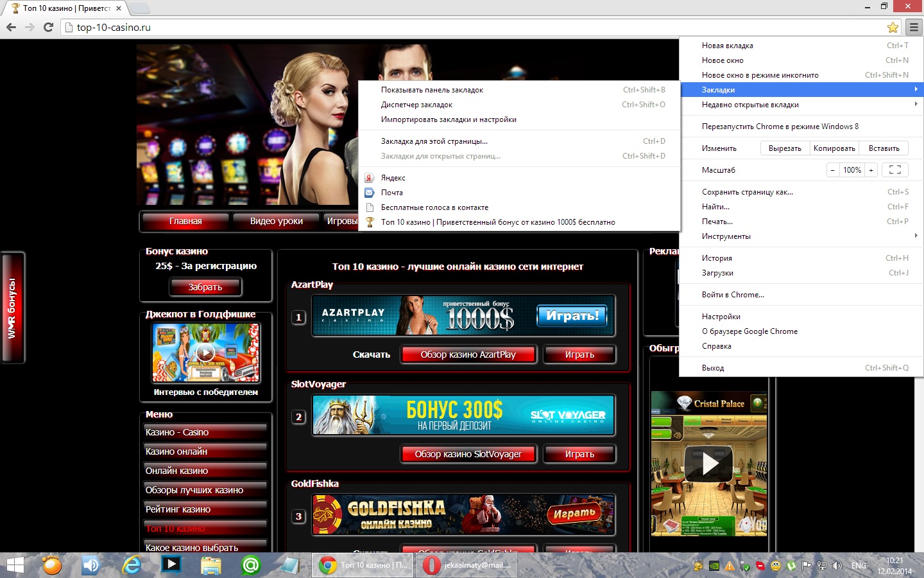Image resolution: width=924 pixels, height=578 pixels.
Task: Select Сохранить страницу как...
Action: 801,192
